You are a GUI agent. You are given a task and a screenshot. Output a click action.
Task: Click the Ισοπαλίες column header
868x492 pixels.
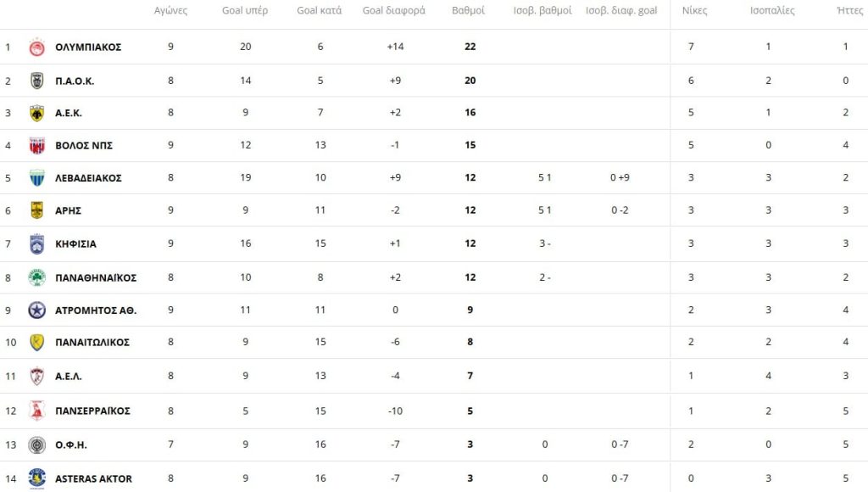tap(772, 11)
